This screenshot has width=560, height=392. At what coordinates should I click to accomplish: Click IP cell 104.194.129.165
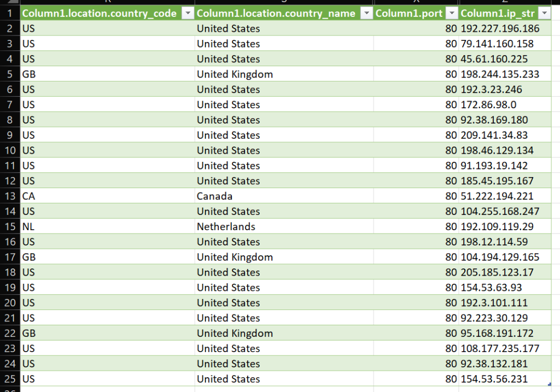click(505, 257)
